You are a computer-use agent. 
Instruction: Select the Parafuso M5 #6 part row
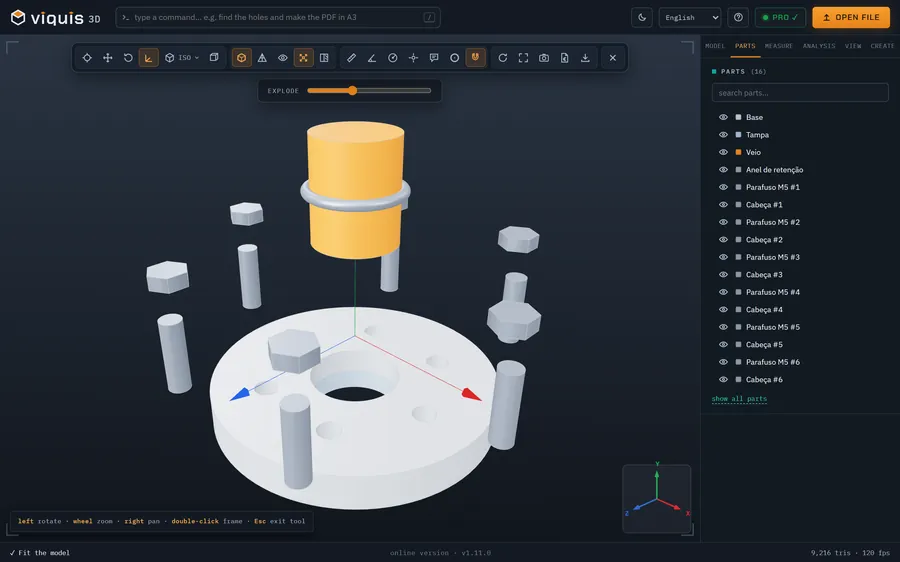[x=800, y=362]
